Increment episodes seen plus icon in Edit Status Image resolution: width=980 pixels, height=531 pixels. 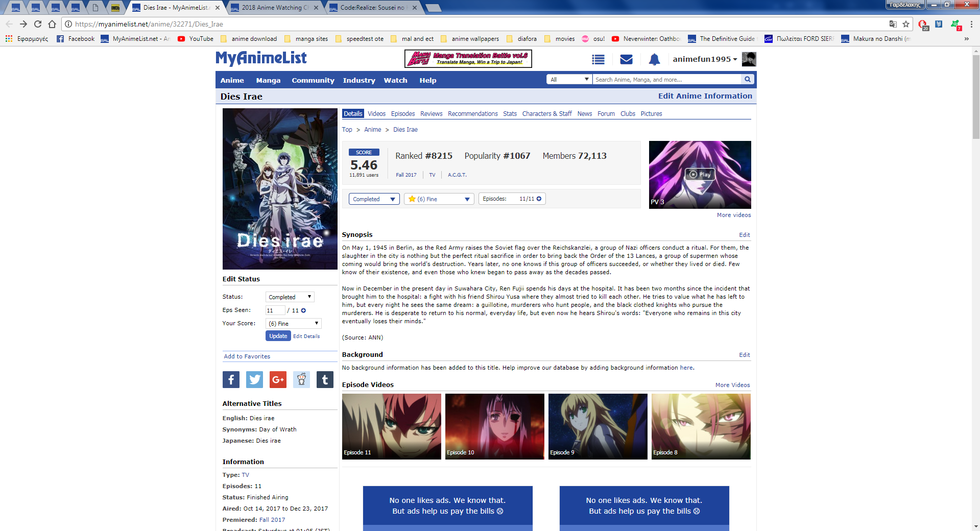(303, 310)
